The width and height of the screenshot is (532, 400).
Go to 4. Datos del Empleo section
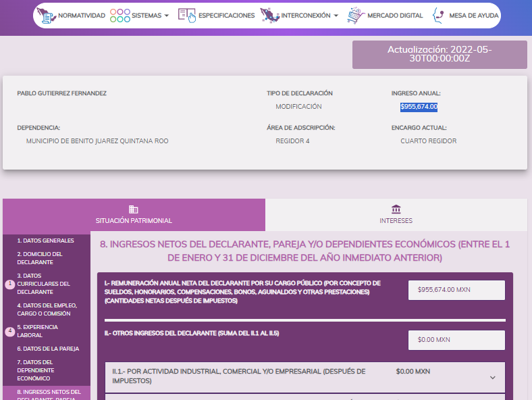47,309
